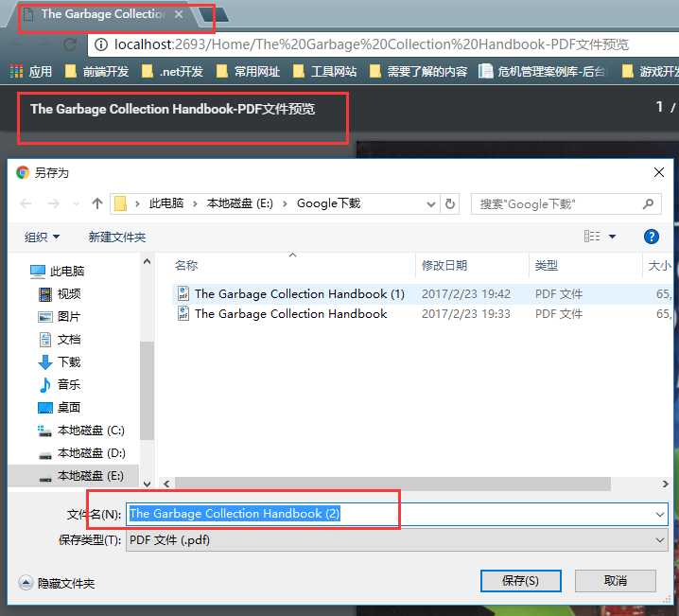Click the horizontal scrollbar thumb of file list
This screenshot has height=616, width=679.
pyautogui.click(x=392, y=484)
